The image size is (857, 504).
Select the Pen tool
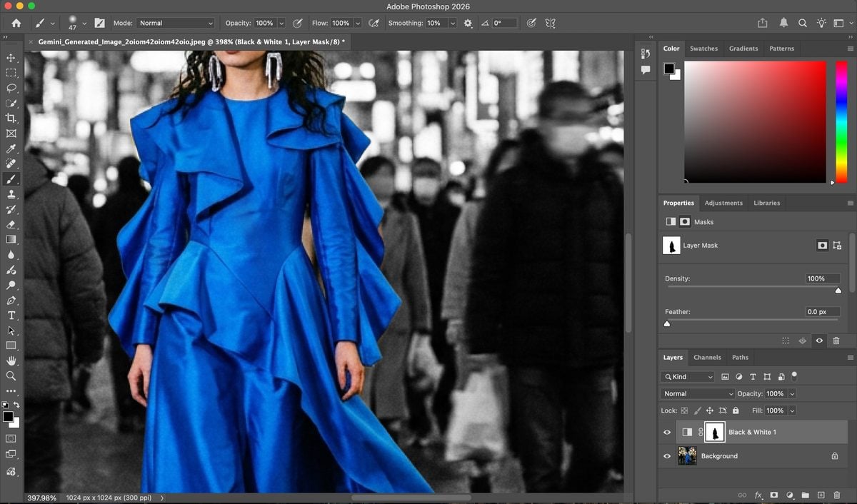[11, 301]
